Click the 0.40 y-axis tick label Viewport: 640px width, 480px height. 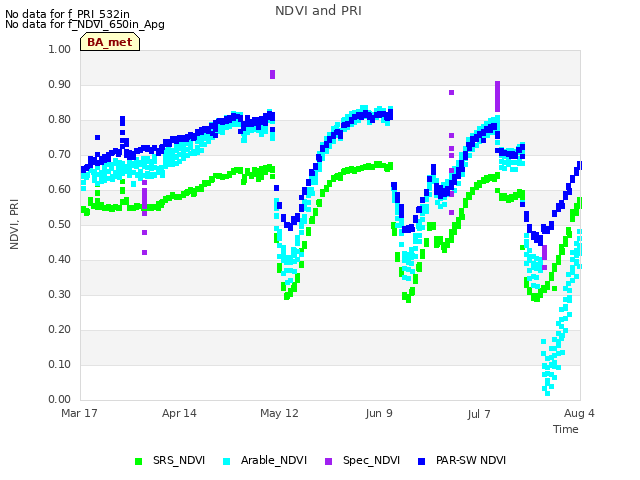[x=60, y=260]
